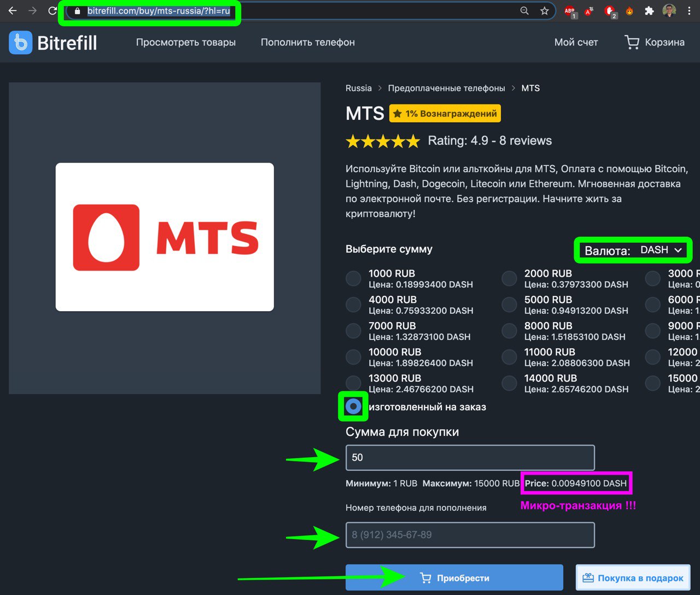Select the 13000 RUB amount option

[x=353, y=383]
